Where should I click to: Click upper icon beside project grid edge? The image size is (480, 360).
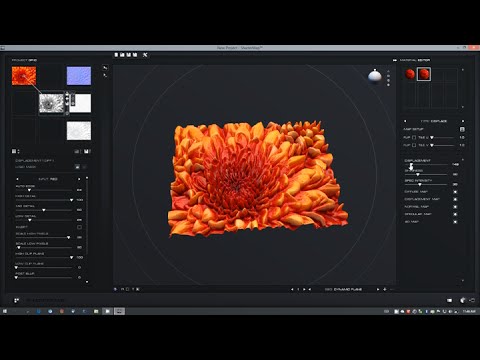click(105, 68)
